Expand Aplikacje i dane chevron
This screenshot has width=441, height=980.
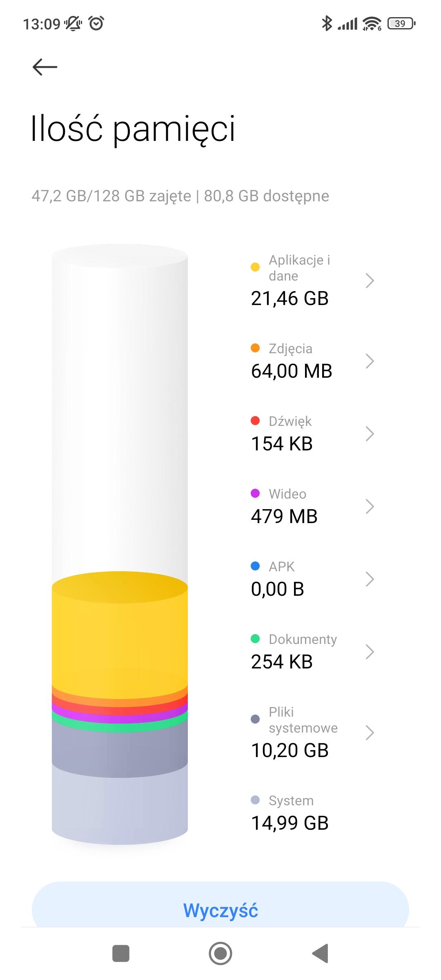[370, 281]
